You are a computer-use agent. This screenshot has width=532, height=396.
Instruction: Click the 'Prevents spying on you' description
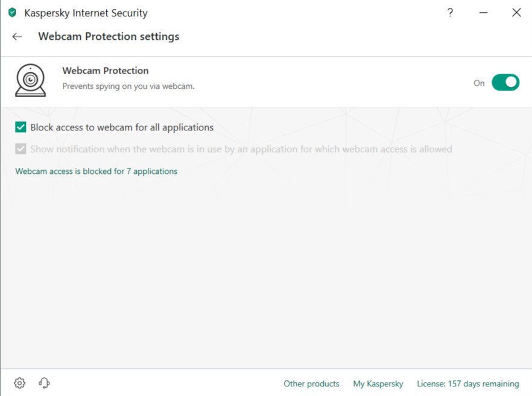coord(128,86)
